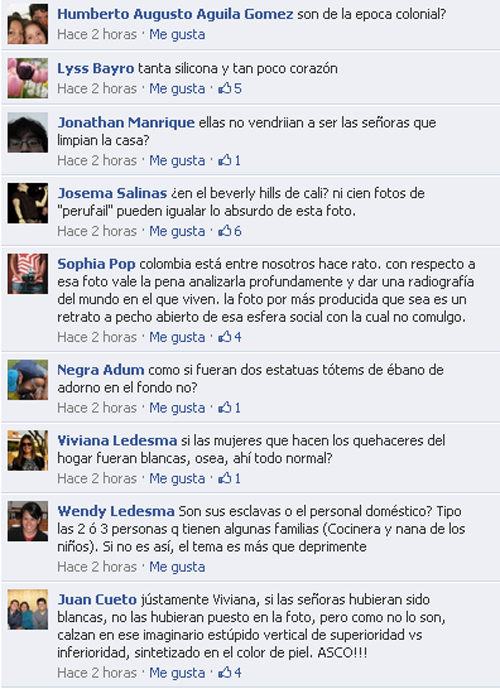Screen dimensions: 500x689
Task: Click thumbs-up count on Viviana Ledesma's comment
Action: (230, 478)
